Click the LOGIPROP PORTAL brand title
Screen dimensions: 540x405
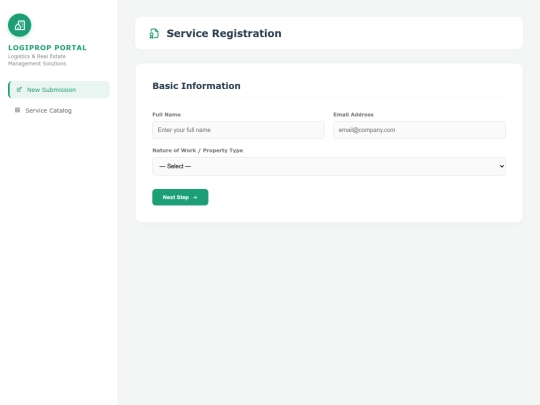tap(48, 48)
